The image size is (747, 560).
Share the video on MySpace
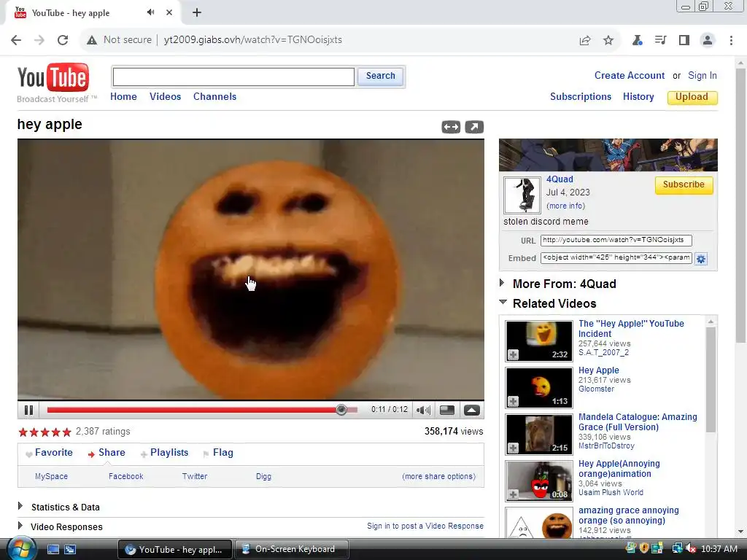52,476
